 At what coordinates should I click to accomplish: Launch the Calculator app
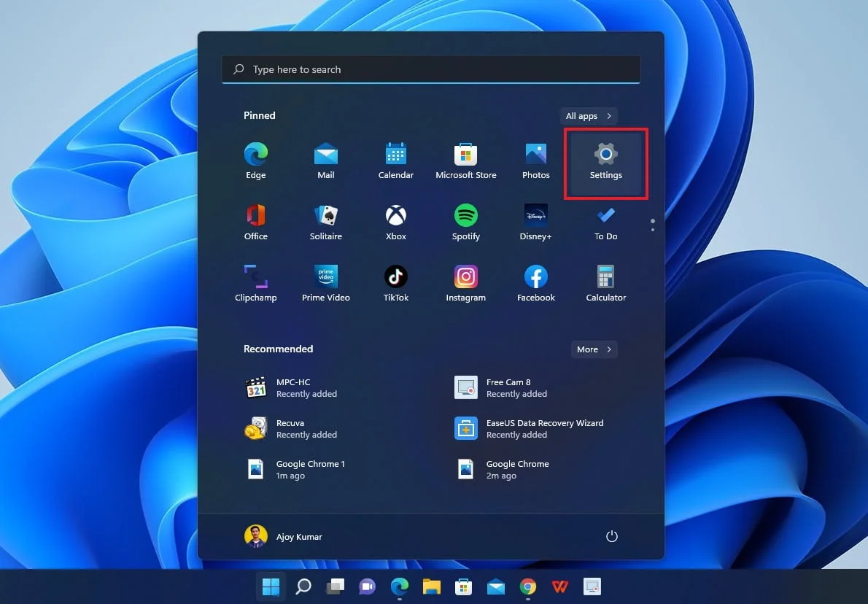click(x=605, y=284)
